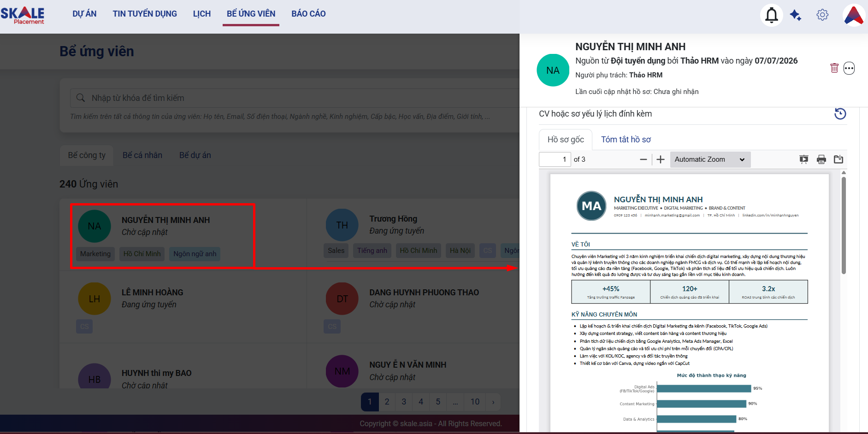Zoom out the PDF with minus
This screenshot has height=434, width=868.
(x=644, y=159)
